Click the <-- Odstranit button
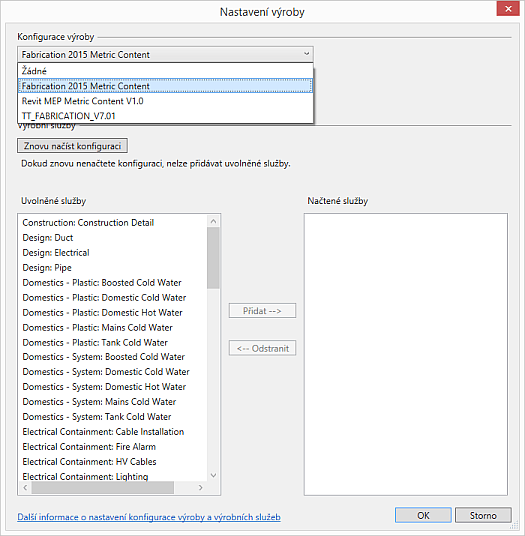Image resolution: width=525 pixels, height=536 pixels. point(262,348)
